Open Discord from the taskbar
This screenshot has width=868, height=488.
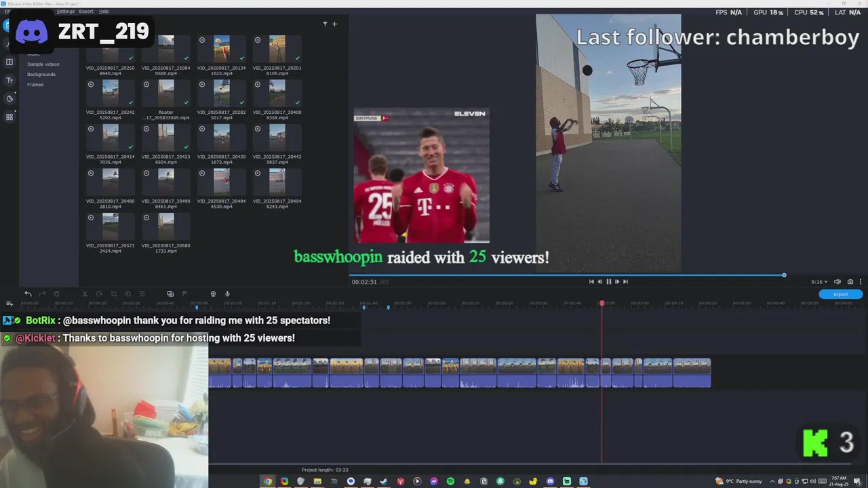click(x=550, y=481)
